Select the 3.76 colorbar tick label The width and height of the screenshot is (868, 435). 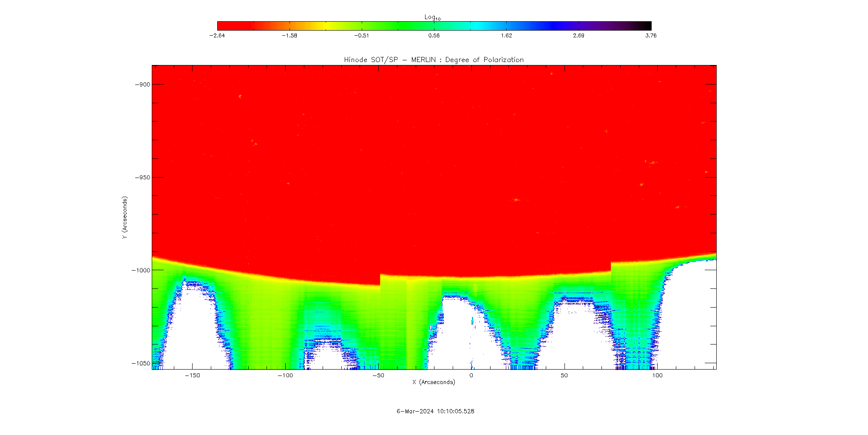point(651,36)
